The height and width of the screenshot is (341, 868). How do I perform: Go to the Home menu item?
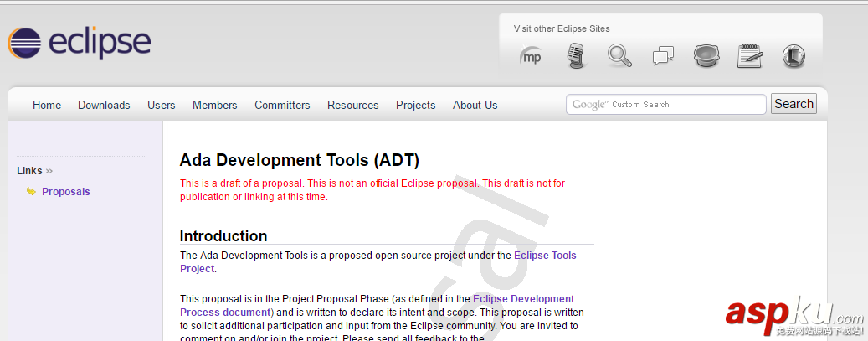(47, 105)
